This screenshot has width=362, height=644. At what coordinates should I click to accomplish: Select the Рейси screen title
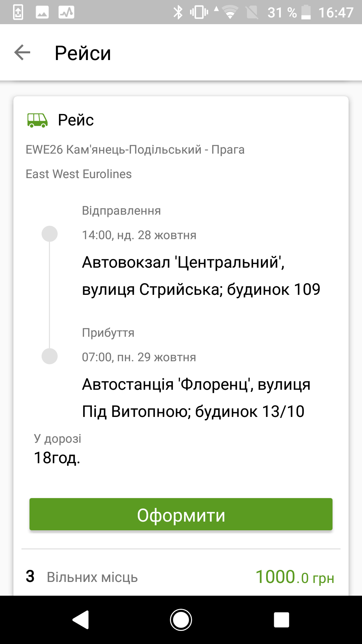coord(83,53)
